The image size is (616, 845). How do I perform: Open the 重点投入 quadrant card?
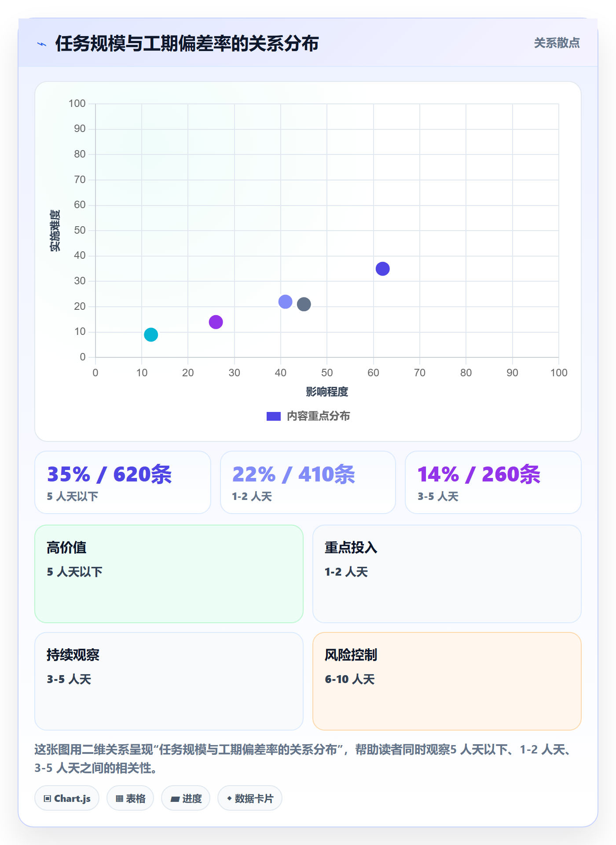[x=447, y=574]
